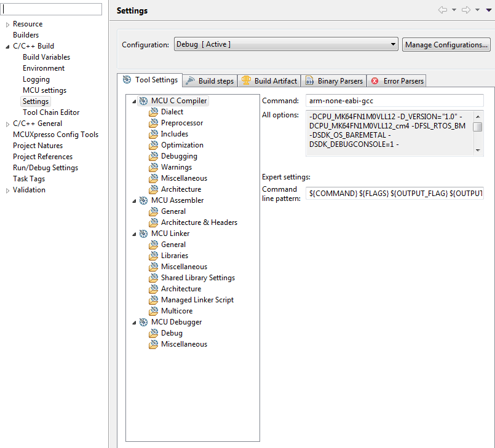Collapse the MCU Debugger node
The image size is (495, 448).
[x=134, y=323]
